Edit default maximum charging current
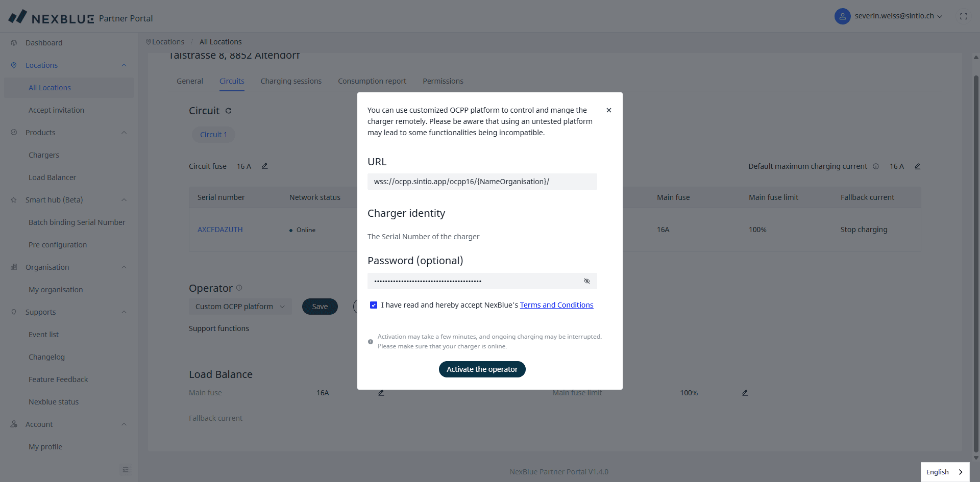Image resolution: width=980 pixels, height=482 pixels. (x=917, y=166)
